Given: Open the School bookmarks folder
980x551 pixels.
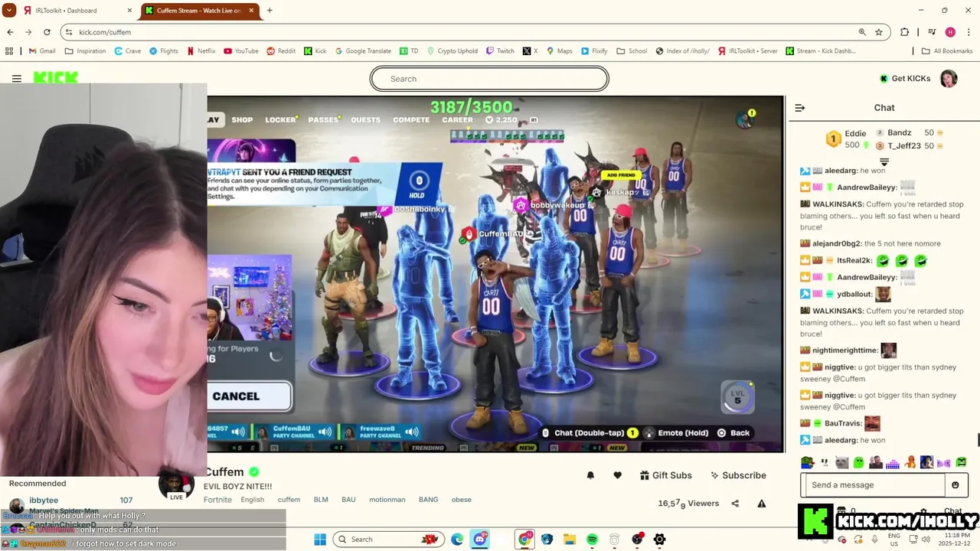Looking at the screenshot, I should pos(632,51).
